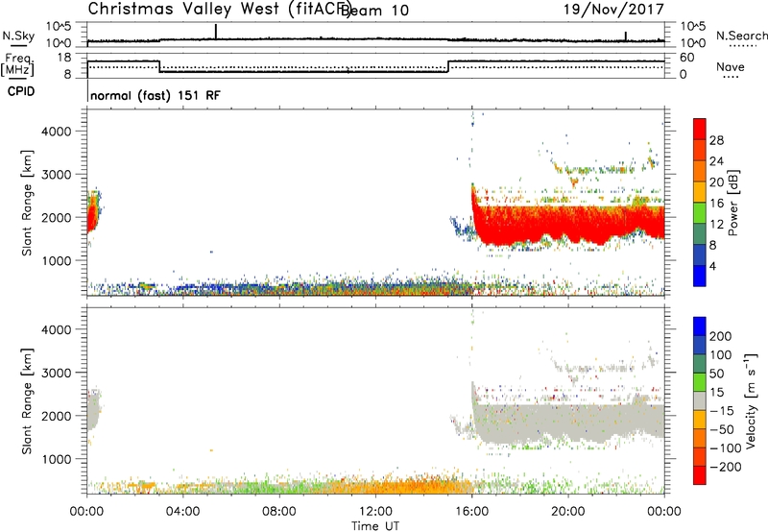Click the '60' Nave axis value
Viewport: 768px width, 532px height.
(x=687, y=58)
